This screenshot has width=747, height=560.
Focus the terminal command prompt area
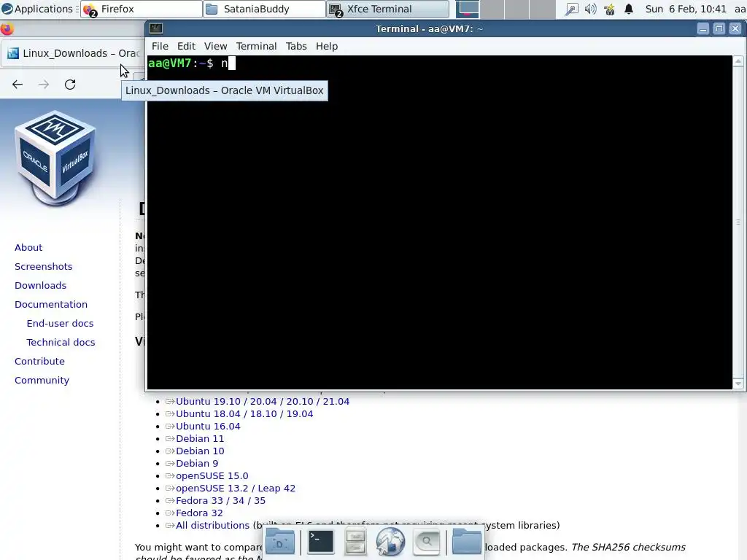[x=439, y=222]
